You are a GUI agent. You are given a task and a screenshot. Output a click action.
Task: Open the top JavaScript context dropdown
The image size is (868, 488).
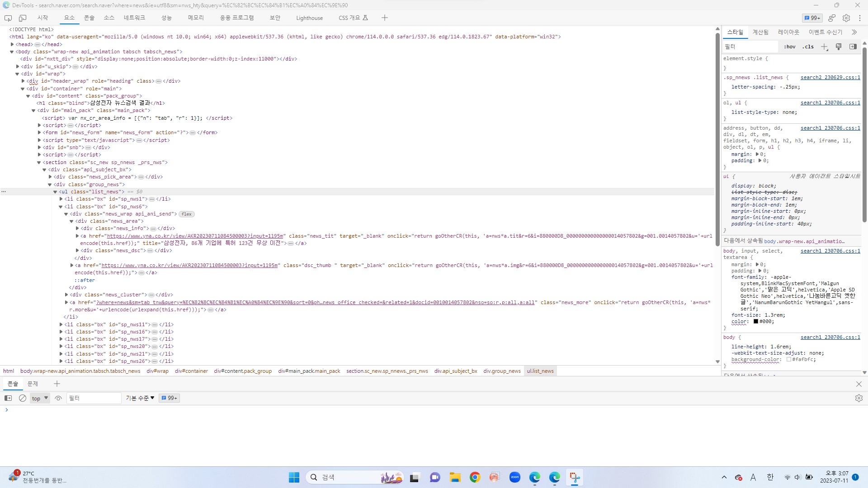point(40,398)
